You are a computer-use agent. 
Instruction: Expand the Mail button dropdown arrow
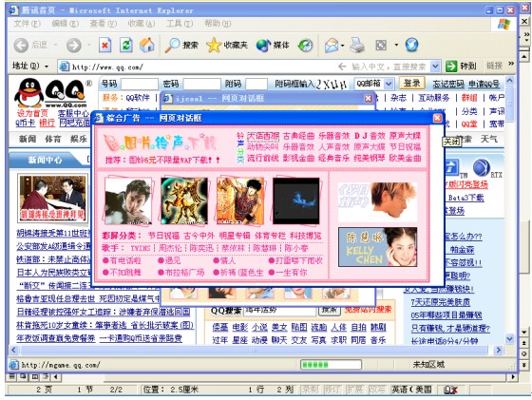[342, 46]
